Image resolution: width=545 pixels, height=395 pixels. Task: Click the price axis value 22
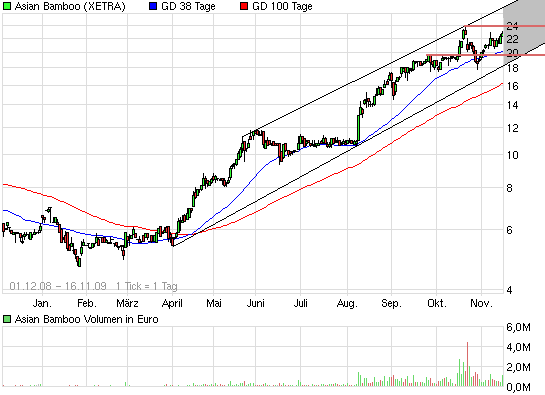[512, 39]
